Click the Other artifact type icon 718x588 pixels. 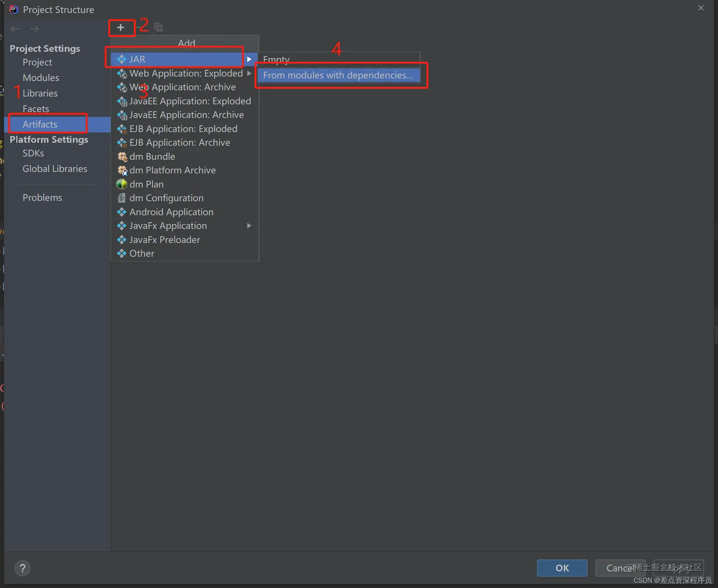[122, 253]
